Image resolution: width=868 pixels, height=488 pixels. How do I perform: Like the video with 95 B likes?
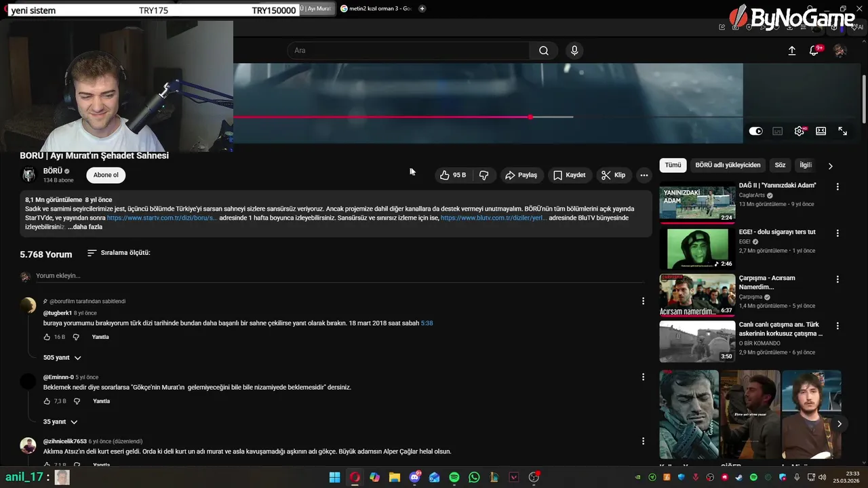tap(452, 175)
